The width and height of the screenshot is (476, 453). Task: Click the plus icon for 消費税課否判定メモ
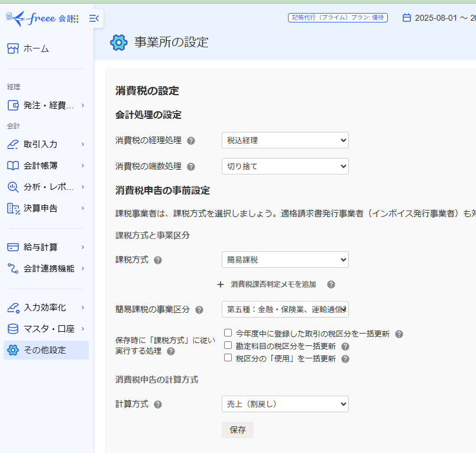click(x=221, y=284)
